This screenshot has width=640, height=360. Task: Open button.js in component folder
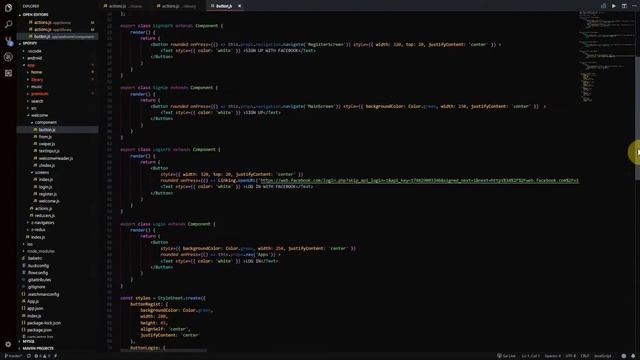pos(57,130)
